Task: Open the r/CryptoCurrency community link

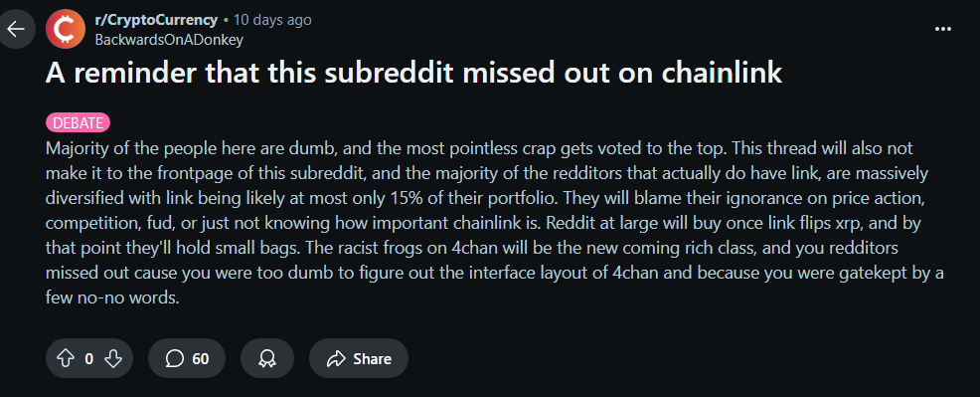Action: [x=156, y=20]
